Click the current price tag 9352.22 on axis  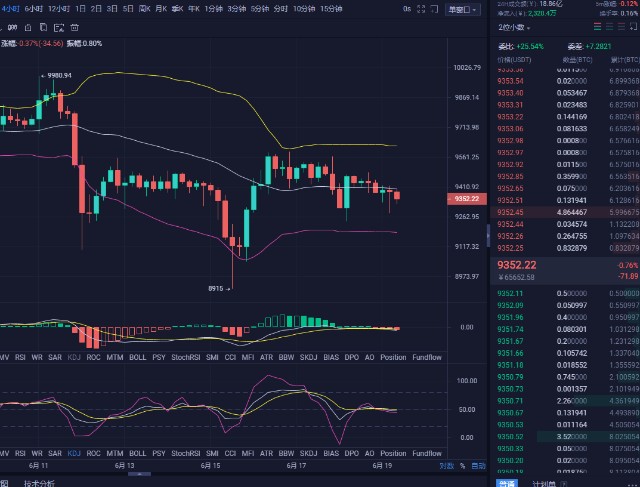467,199
